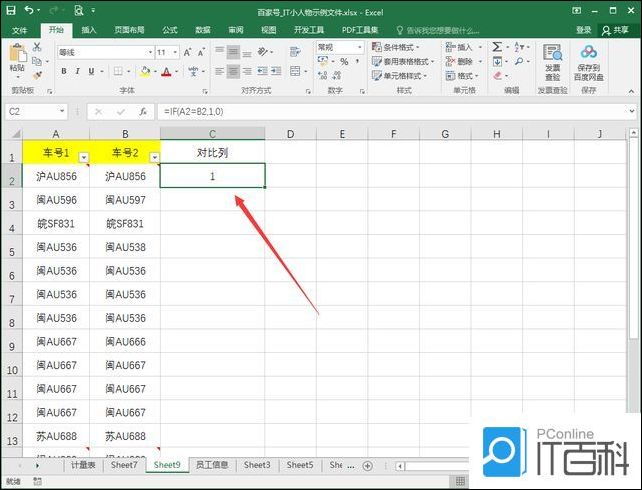The height and width of the screenshot is (490, 642).
Task: Toggle center horizontal alignment
Action: coord(233,72)
